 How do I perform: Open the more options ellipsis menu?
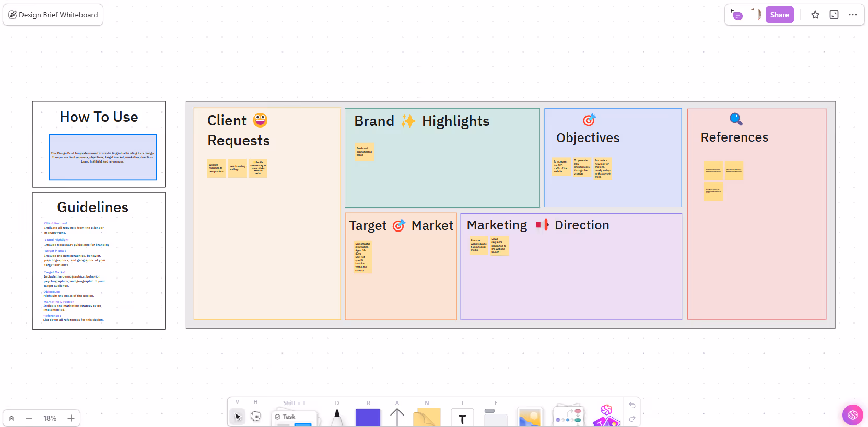coord(853,15)
